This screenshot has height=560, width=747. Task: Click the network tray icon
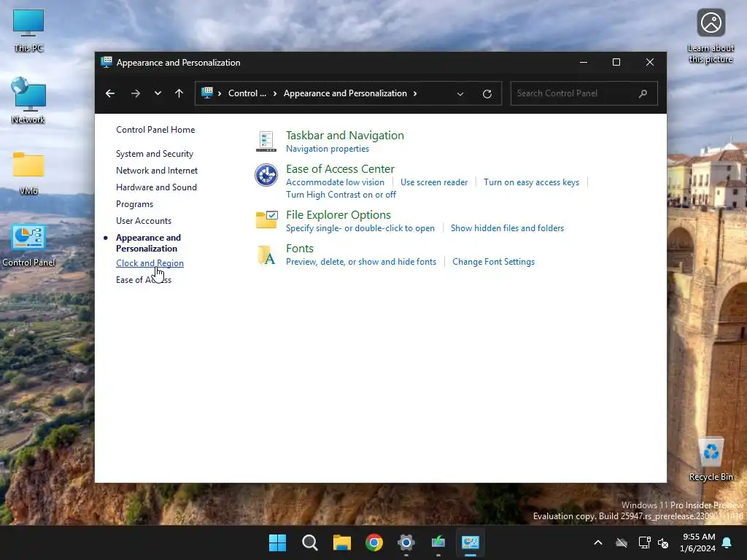(644, 542)
